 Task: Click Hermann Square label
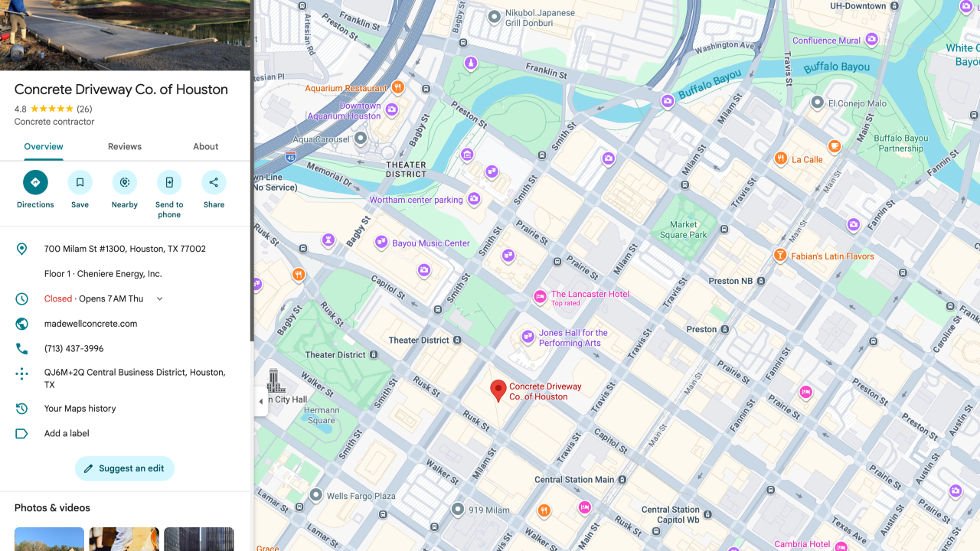pos(322,415)
